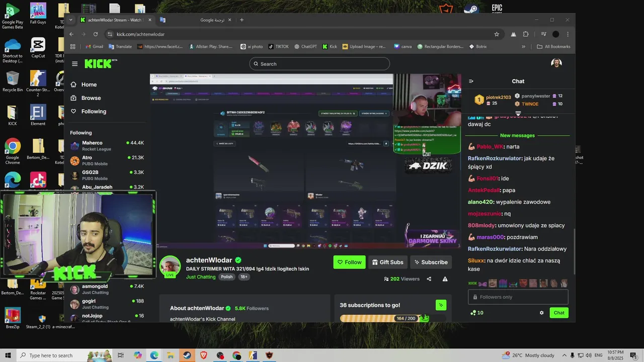The image size is (644, 362).
Task: Open Microsoft Edge from the taskbar
Action: point(154,355)
